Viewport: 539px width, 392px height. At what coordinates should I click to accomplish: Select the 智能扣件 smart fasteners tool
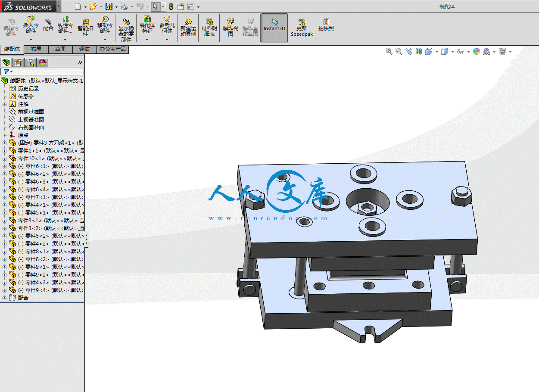click(x=85, y=27)
